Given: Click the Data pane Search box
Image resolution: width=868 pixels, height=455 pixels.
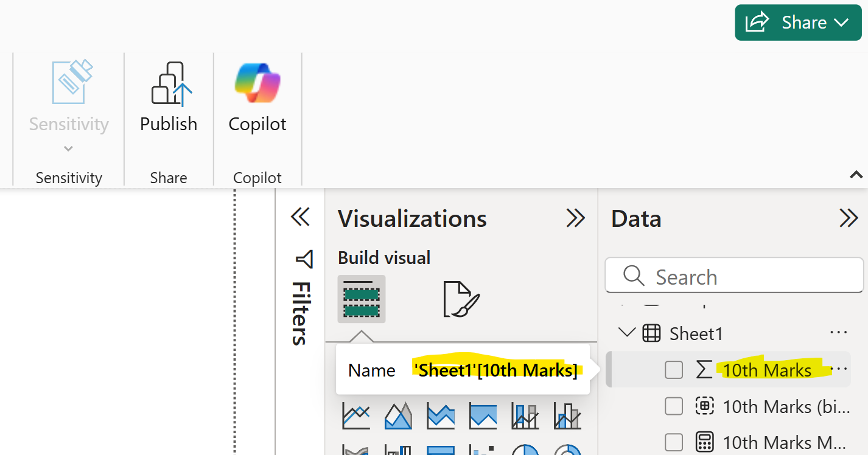Looking at the screenshot, I should [734, 277].
